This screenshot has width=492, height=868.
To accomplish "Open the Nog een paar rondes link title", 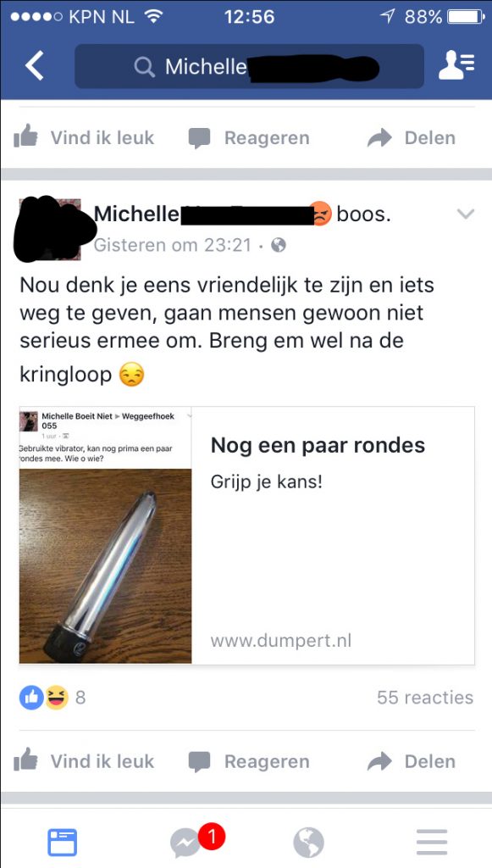I will (x=318, y=445).
